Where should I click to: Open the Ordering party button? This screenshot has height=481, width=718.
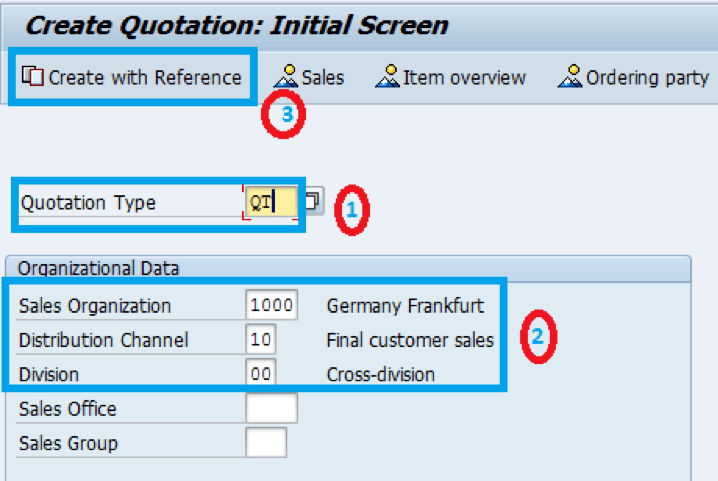[633, 77]
